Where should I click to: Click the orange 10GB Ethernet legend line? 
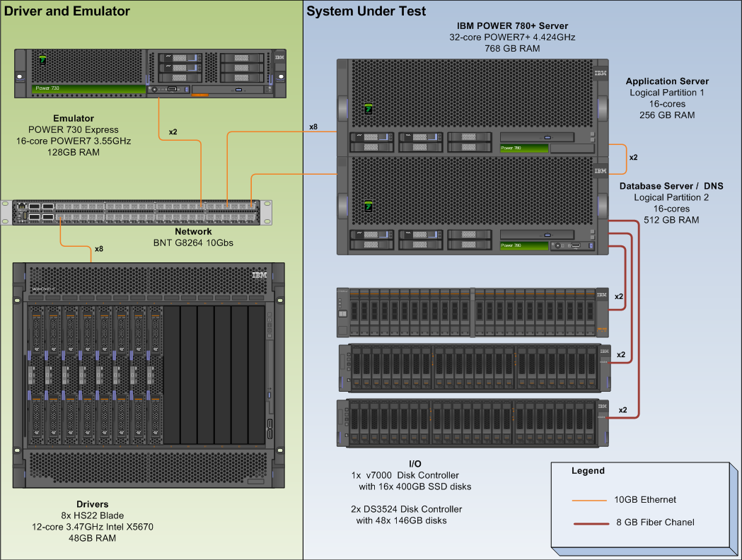(x=589, y=500)
